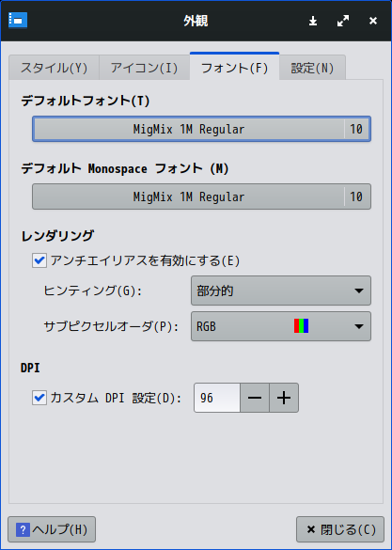Click the レンダリング section heading
The image size is (392, 550).
coord(57,235)
